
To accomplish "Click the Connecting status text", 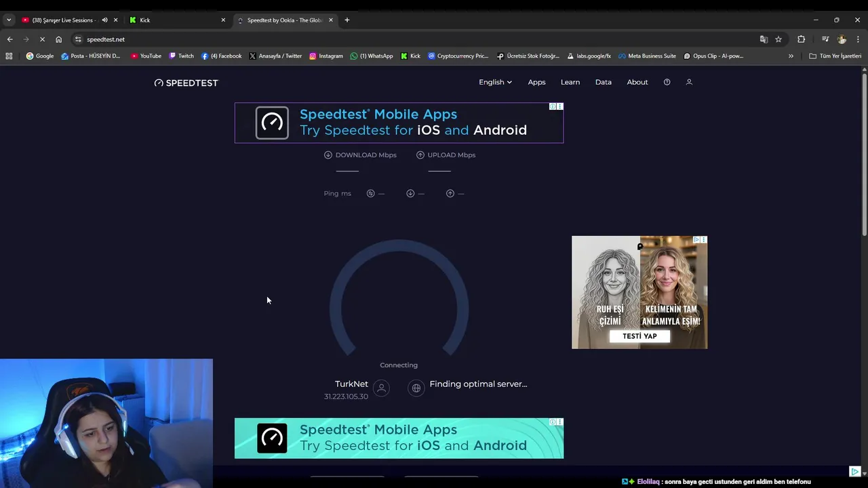I will pyautogui.click(x=399, y=365).
